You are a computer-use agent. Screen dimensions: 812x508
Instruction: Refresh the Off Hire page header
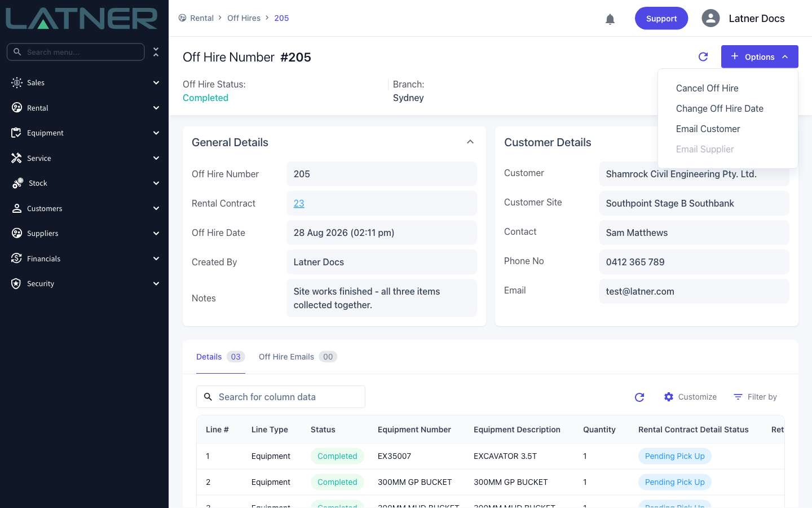[703, 56]
